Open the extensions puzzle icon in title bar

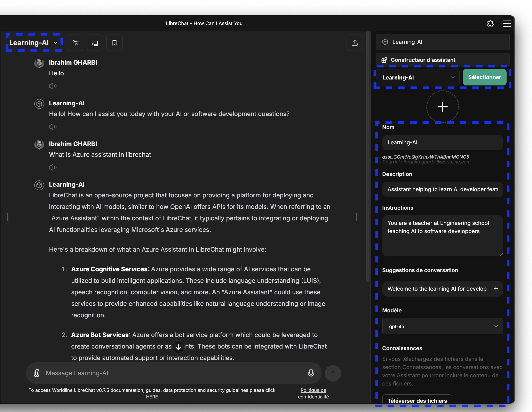(490, 23)
